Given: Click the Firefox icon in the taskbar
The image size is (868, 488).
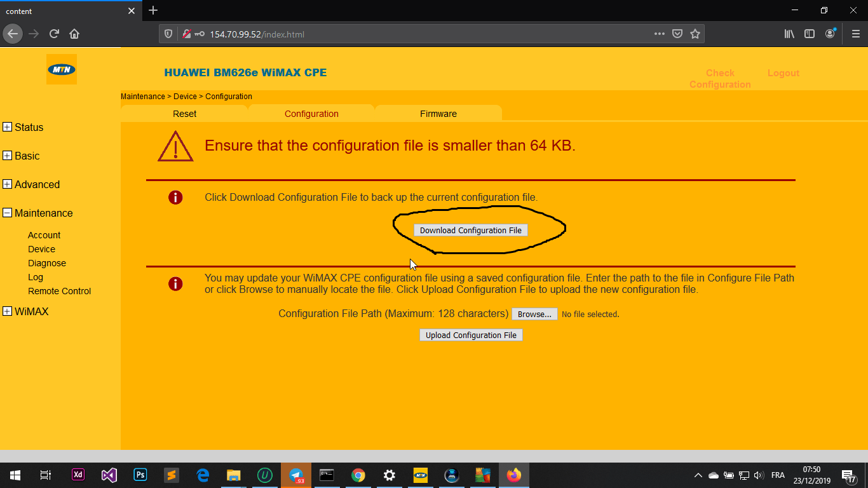Looking at the screenshot, I should click(x=514, y=475).
